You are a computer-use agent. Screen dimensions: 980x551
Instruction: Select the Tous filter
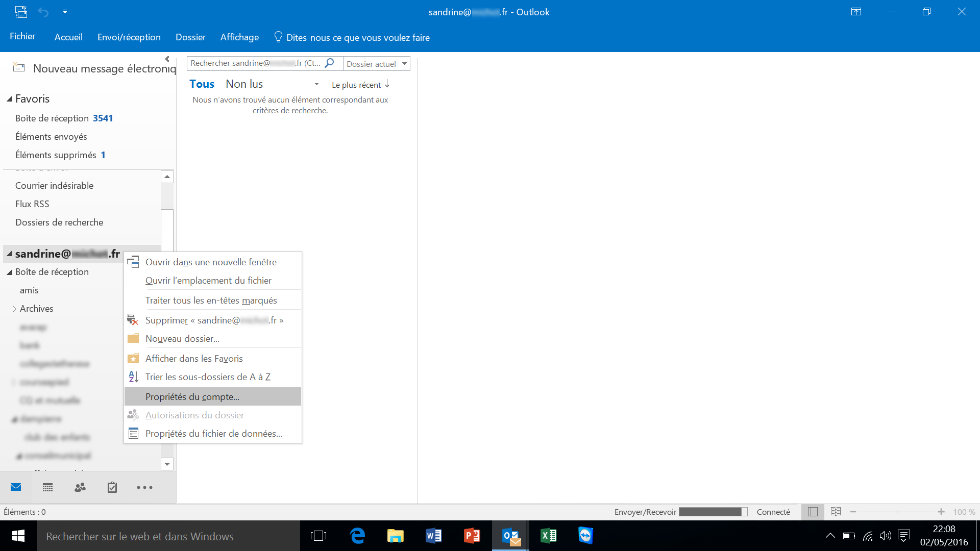point(202,84)
